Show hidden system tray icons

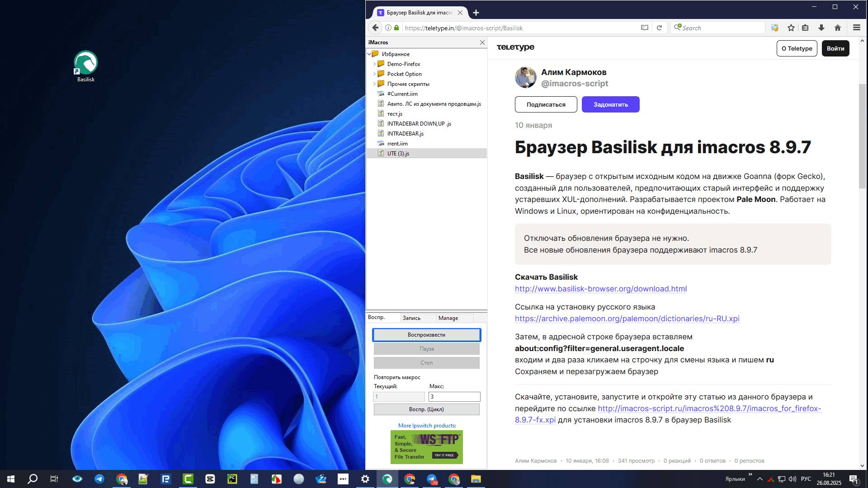(x=760, y=479)
